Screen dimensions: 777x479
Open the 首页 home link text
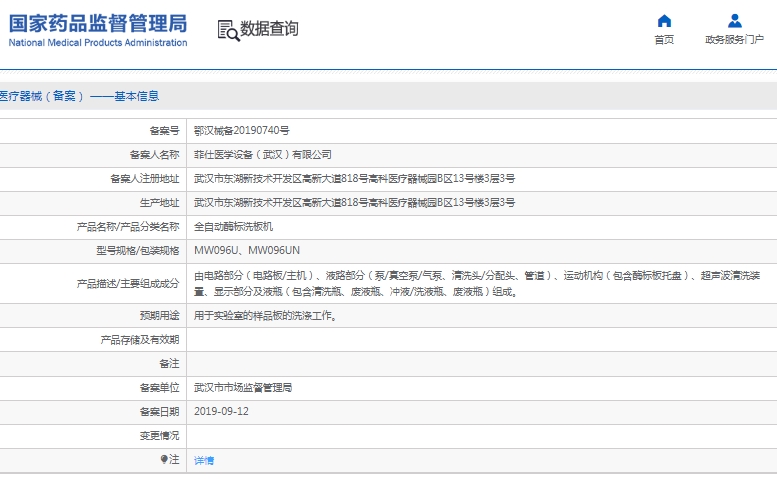point(664,40)
